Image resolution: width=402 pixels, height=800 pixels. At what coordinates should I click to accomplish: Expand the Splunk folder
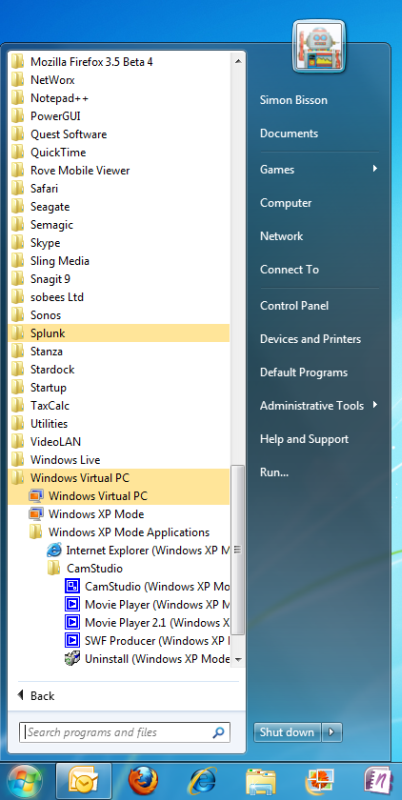click(x=119, y=333)
